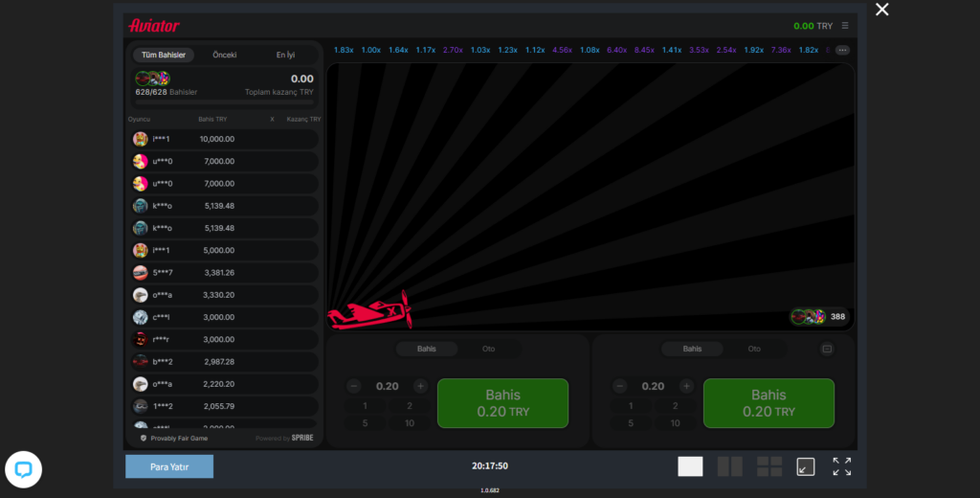Click the Provably Fair Game shield
Viewport: 980px width, 498px height.
coord(144,438)
